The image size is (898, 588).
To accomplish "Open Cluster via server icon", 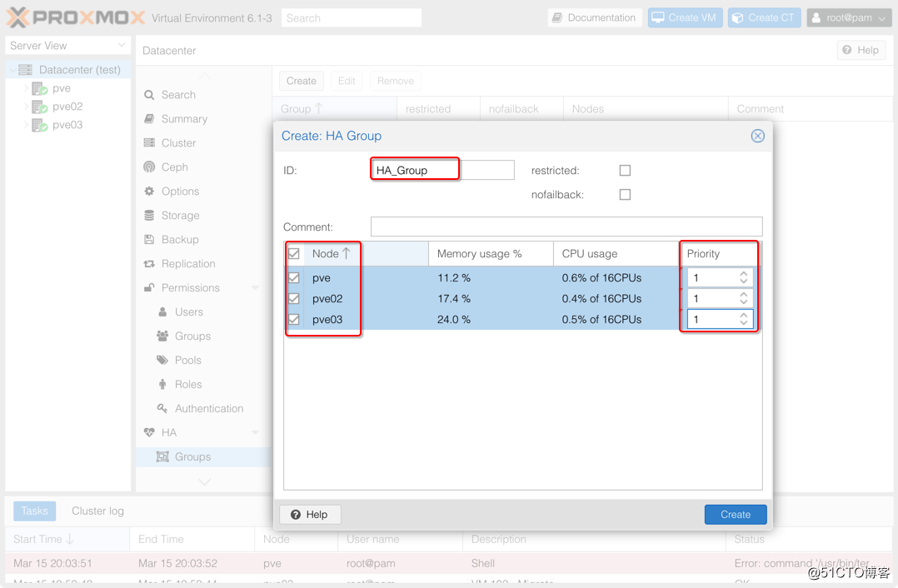I will pyautogui.click(x=149, y=143).
